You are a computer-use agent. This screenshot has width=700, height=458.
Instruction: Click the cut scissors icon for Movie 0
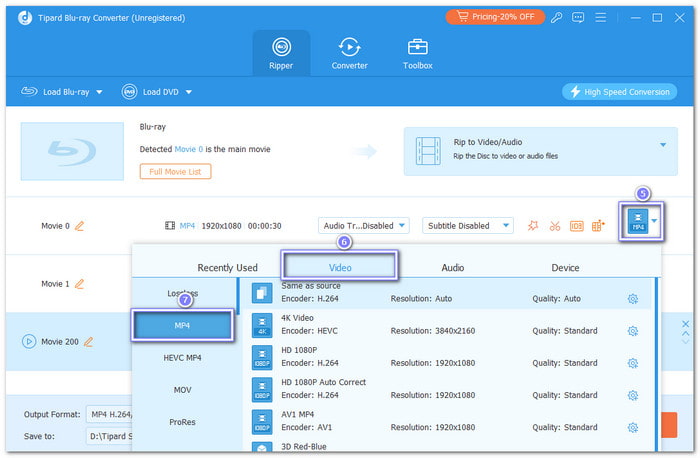555,226
